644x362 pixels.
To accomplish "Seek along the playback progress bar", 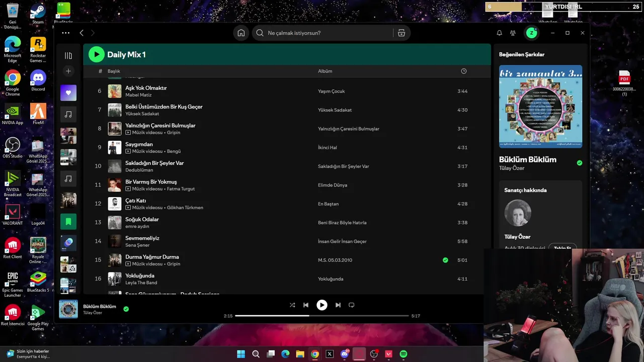I will 322,316.
